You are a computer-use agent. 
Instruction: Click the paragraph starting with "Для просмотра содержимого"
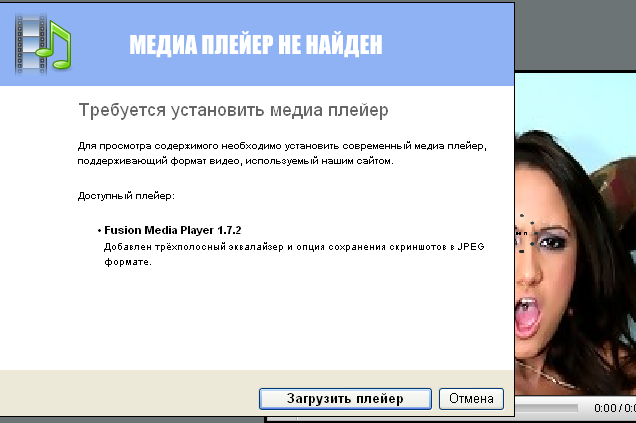tap(282, 153)
